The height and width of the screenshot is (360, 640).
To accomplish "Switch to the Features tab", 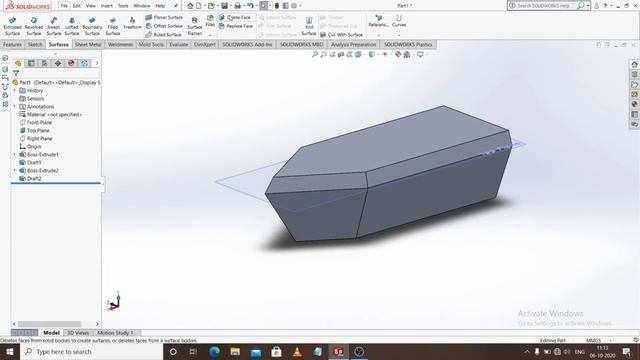I will 12,44.
